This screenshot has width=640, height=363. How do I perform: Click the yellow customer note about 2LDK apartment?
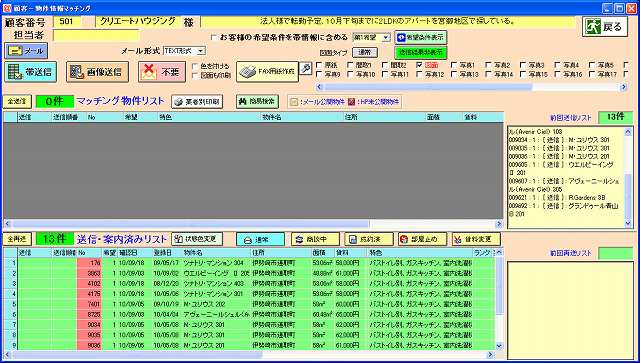(387, 21)
